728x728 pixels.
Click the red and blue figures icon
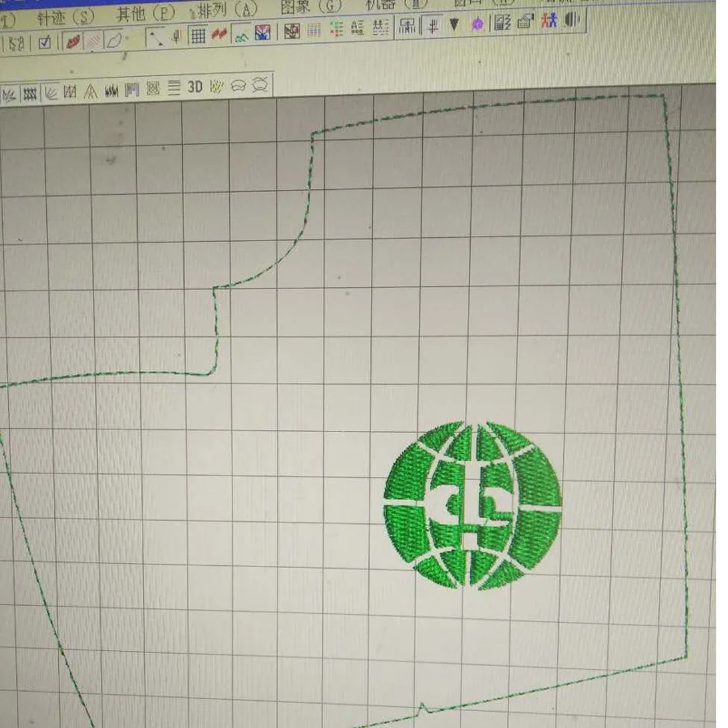click(x=548, y=20)
